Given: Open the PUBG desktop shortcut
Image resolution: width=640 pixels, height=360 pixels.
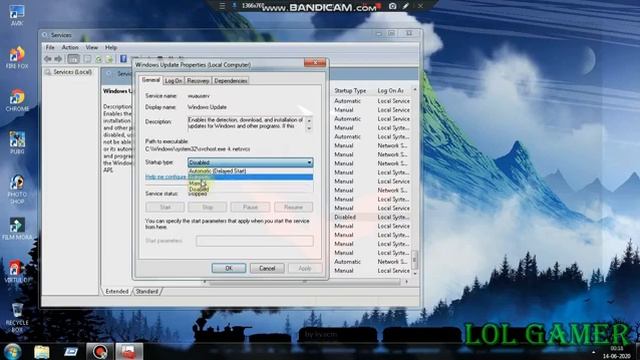Looking at the screenshot, I should pos(17,143).
